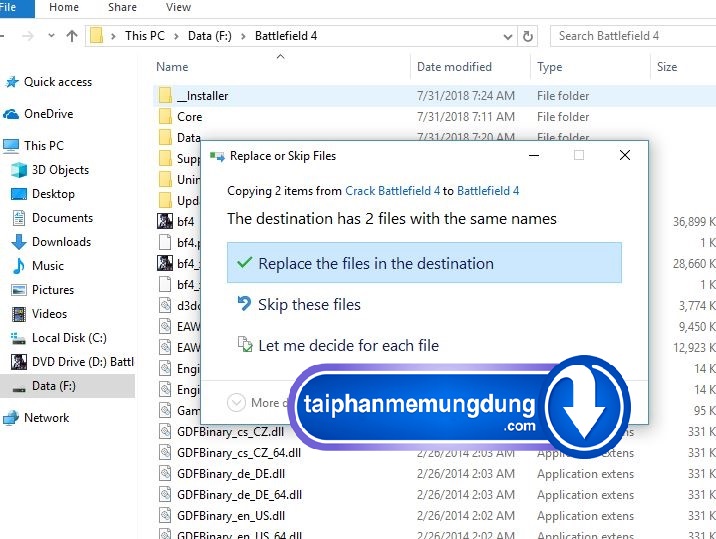The height and width of the screenshot is (539, 716).
Task: Open the Share ribbon tab
Action: tap(122, 8)
